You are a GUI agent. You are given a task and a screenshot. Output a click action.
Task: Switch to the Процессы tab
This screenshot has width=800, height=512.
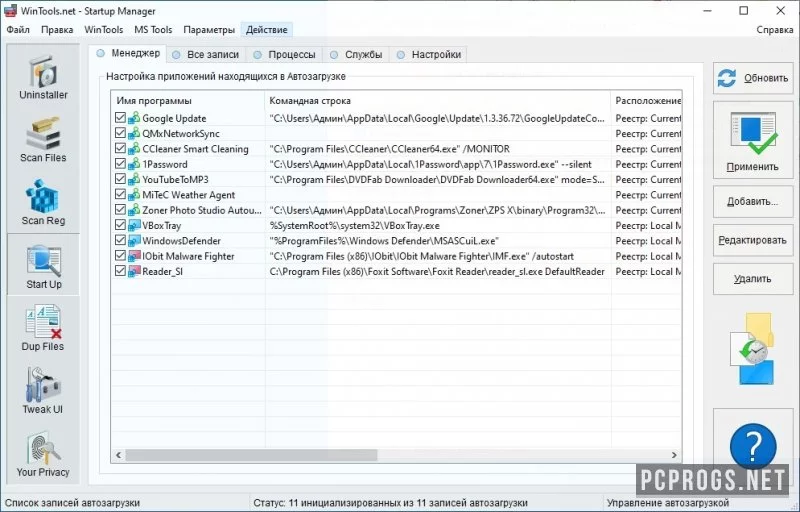[x=286, y=55]
